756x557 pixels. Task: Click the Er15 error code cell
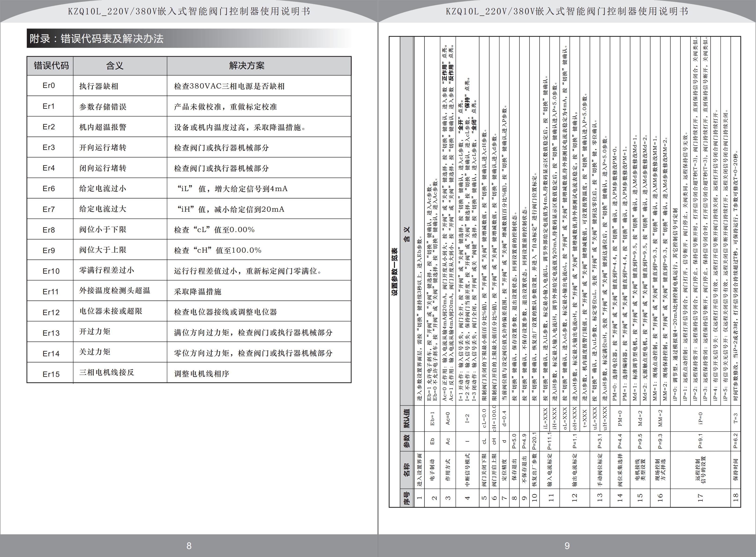coord(51,374)
